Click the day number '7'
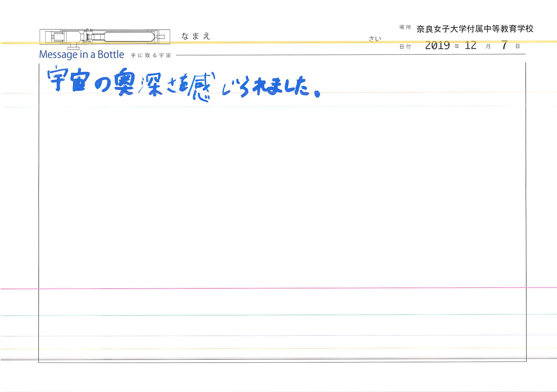Viewport: 557px width, 392px height. coord(504,45)
